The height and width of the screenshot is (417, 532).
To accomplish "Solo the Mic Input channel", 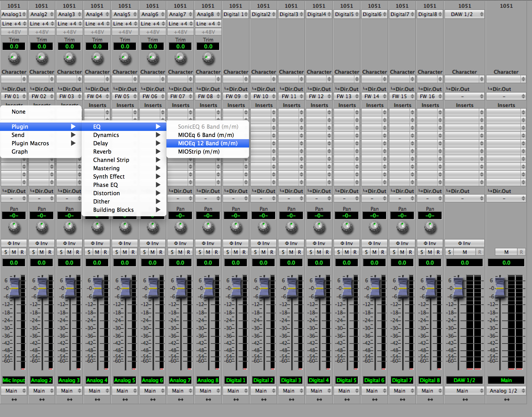I will (6, 252).
